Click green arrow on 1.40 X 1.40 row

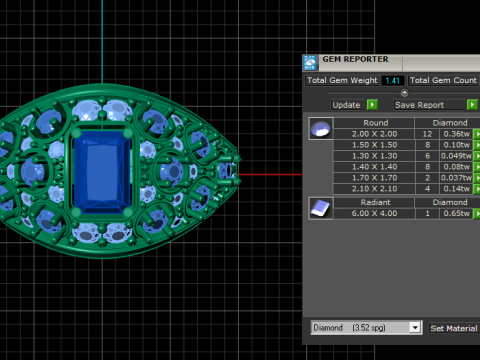coord(477,167)
